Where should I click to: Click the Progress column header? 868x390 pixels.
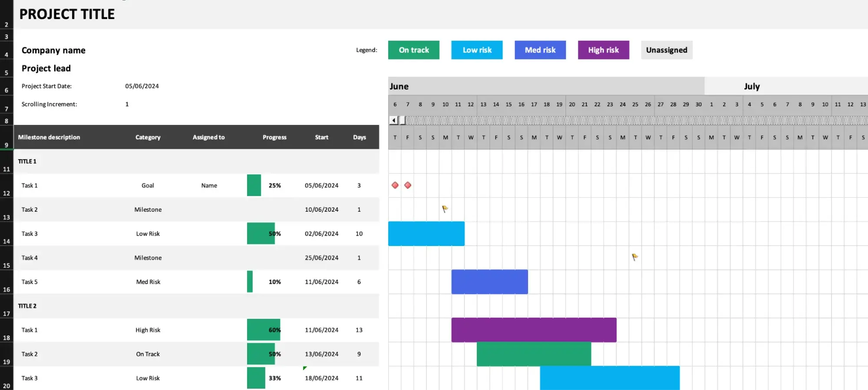click(274, 137)
